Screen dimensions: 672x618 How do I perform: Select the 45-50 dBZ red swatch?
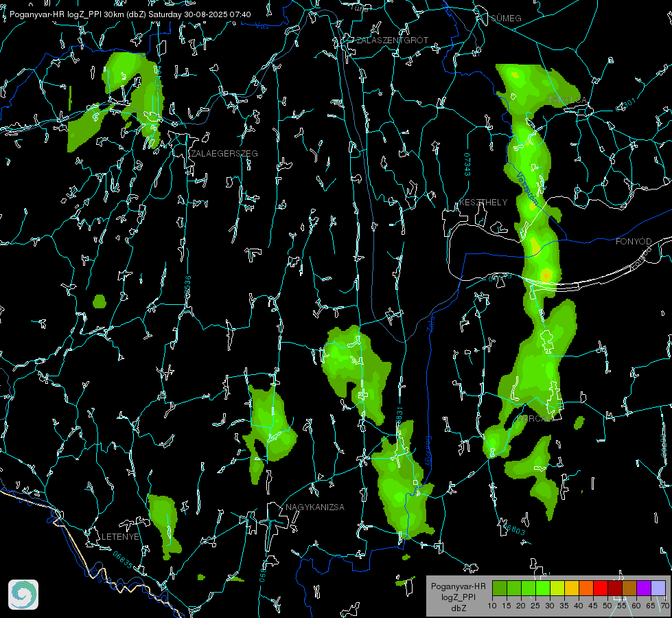(601, 588)
